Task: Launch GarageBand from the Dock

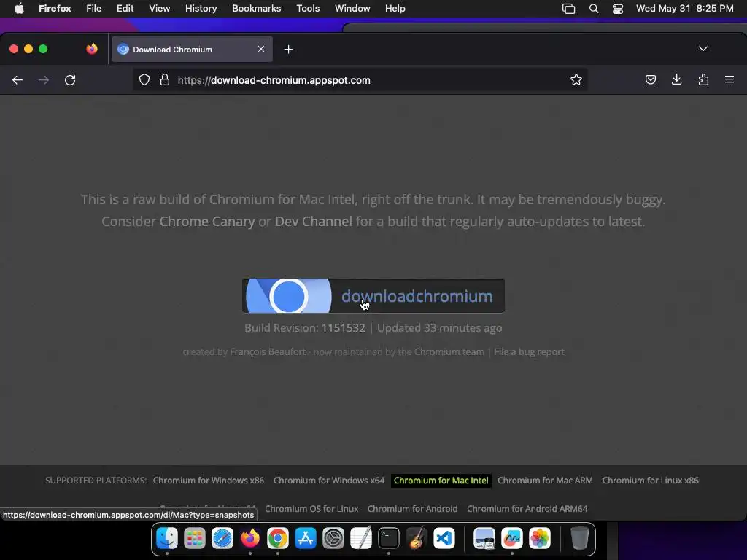Action: click(x=417, y=539)
